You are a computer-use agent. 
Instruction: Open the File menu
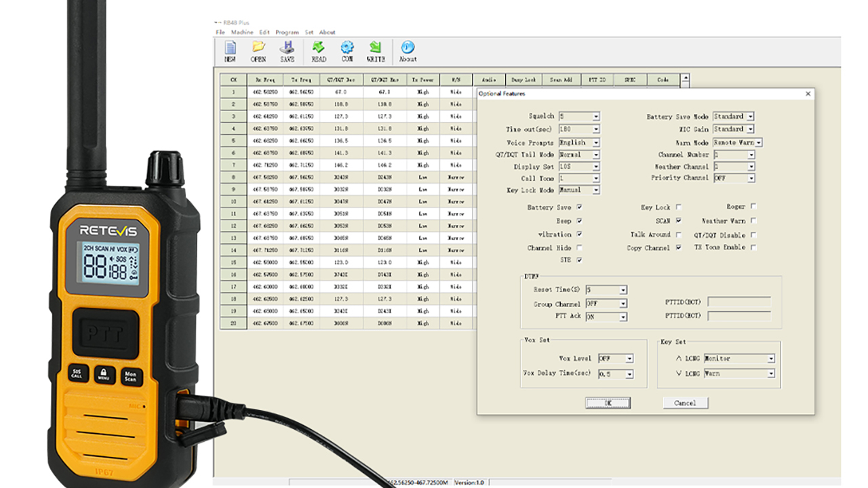220,32
